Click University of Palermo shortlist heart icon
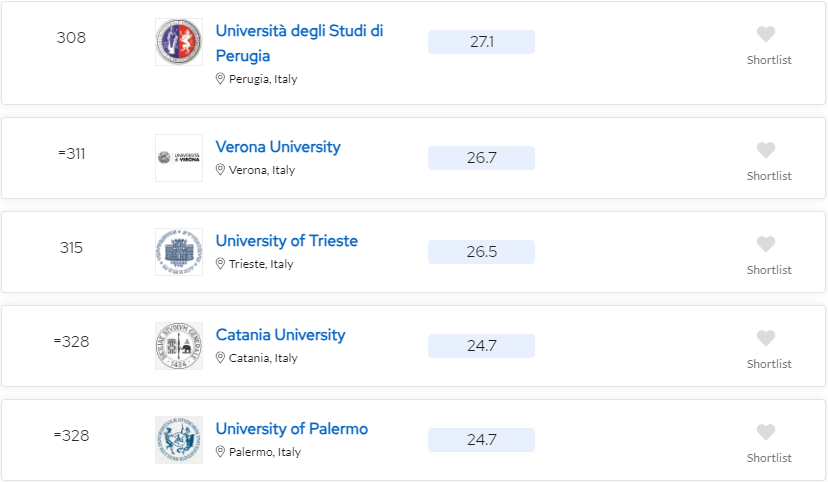This screenshot has height=482, width=828. pyautogui.click(x=766, y=432)
